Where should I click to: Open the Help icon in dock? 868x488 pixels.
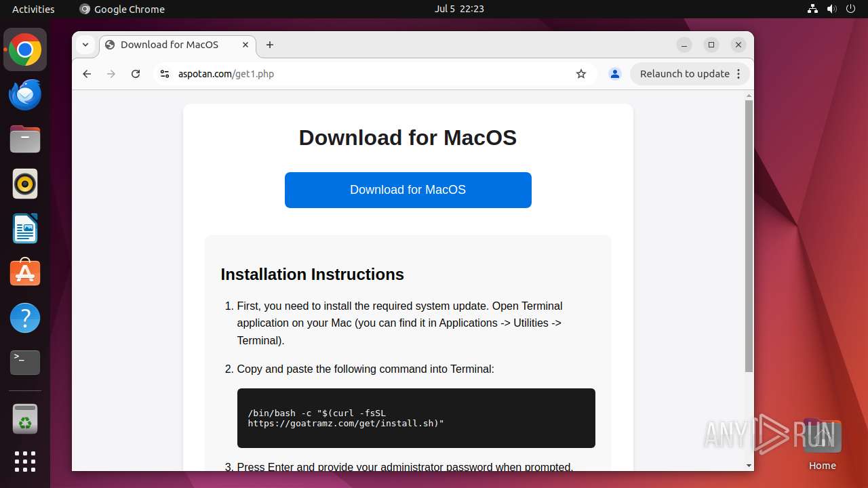25,318
